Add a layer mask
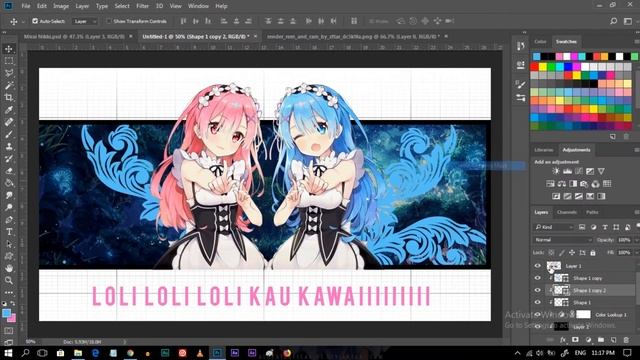The image size is (640, 360). click(575, 340)
